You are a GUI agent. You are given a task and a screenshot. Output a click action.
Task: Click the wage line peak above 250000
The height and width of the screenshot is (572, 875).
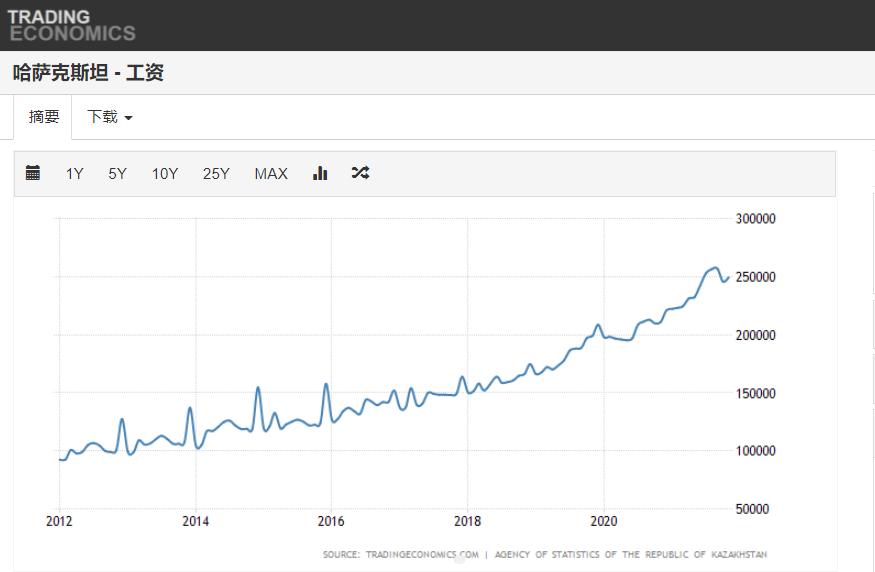[714, 268]
